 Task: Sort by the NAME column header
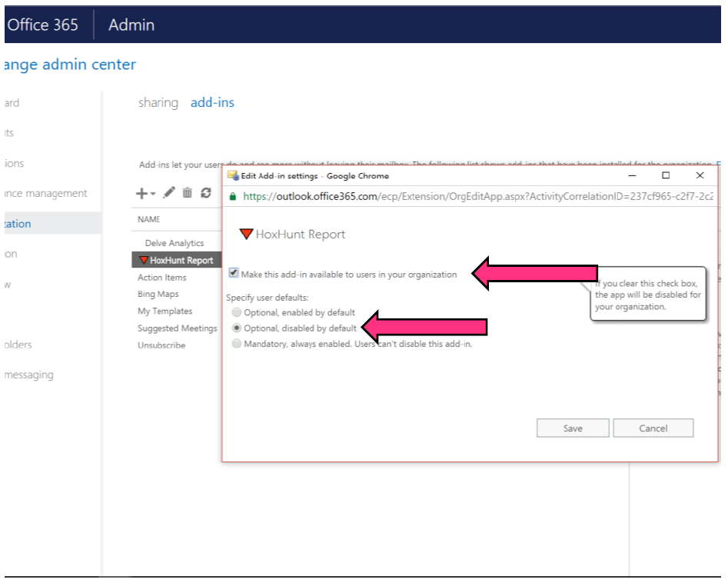148,219
